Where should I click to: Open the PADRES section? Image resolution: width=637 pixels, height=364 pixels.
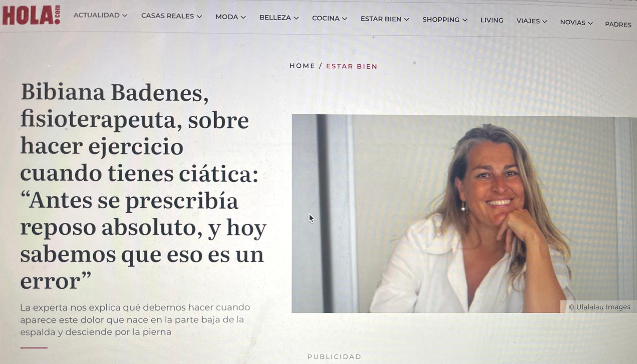(x=618, y=24)
